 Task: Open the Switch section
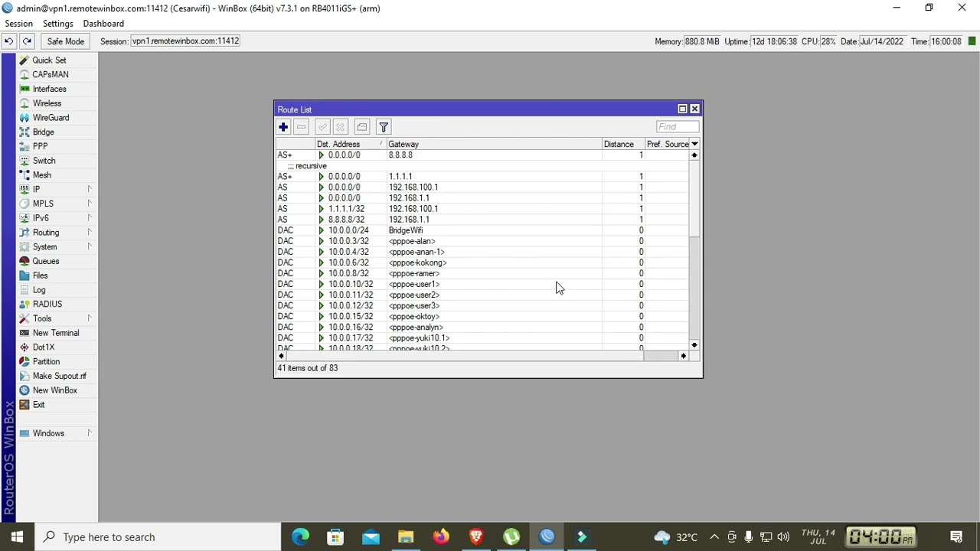click(44, 161)
